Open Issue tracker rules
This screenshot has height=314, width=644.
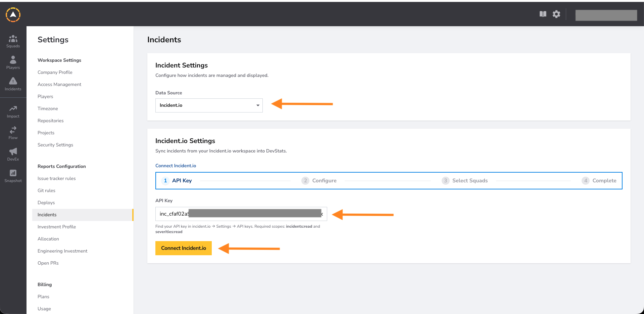(x=57, y=178)
